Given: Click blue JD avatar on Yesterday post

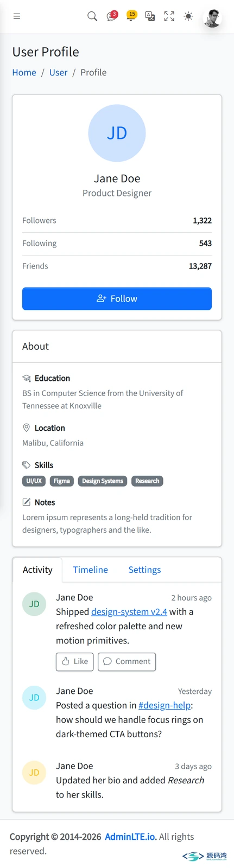Looking at the screenshot, I should 34,698.
